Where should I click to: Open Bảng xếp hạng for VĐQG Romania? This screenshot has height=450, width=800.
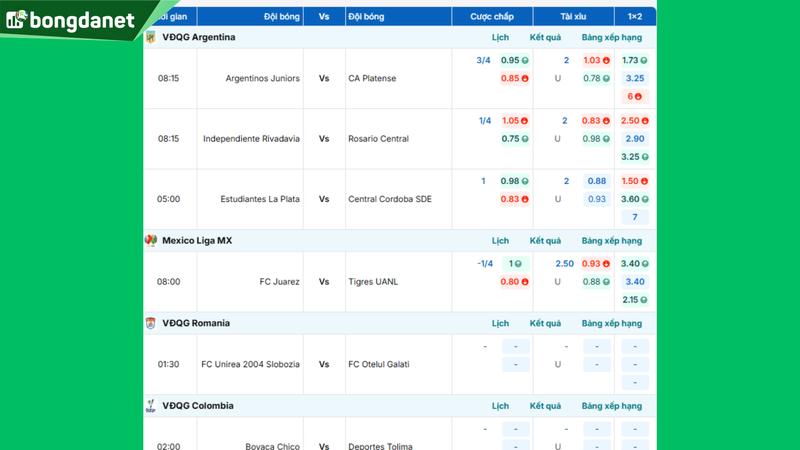(x=611, y=323)
